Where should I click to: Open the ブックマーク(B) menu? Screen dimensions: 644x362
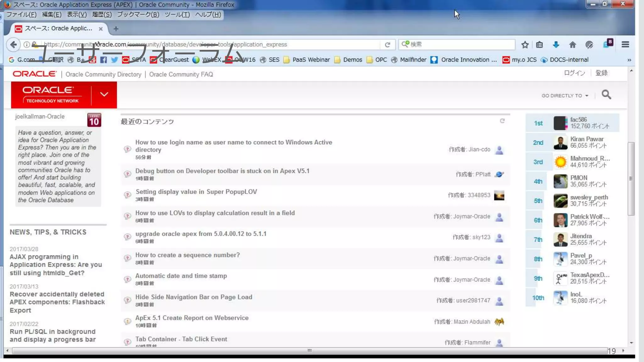[x=138, y=14]
